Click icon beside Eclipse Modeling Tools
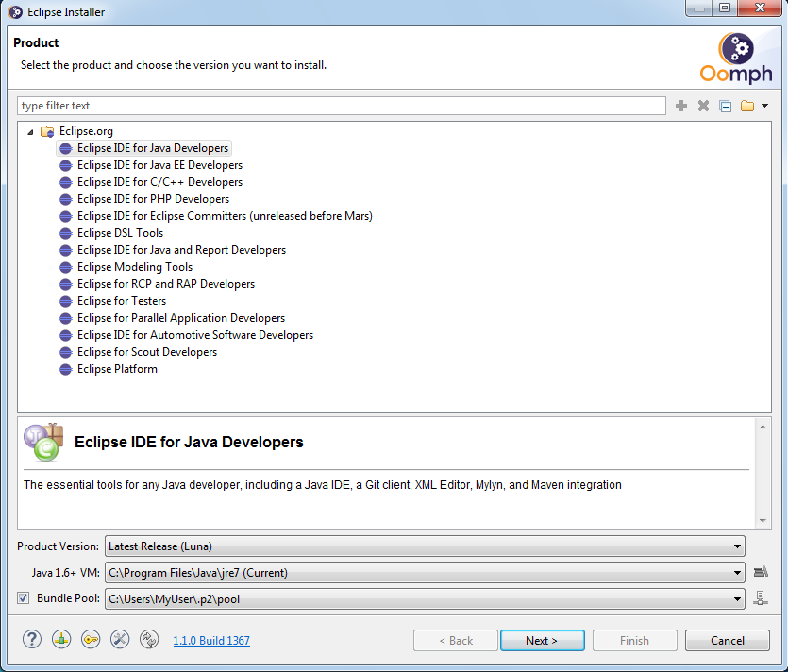788x672 pixels. pos(65,267)
